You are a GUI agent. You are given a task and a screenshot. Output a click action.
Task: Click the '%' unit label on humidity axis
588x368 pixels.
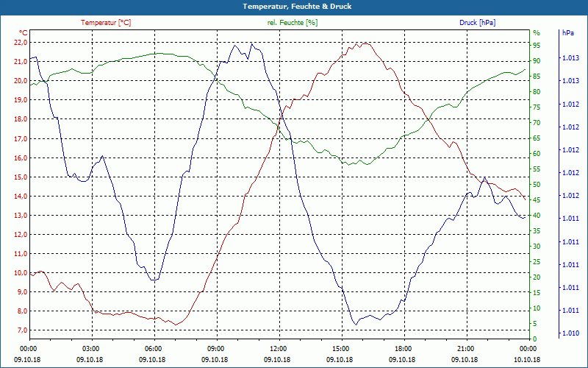537,33
